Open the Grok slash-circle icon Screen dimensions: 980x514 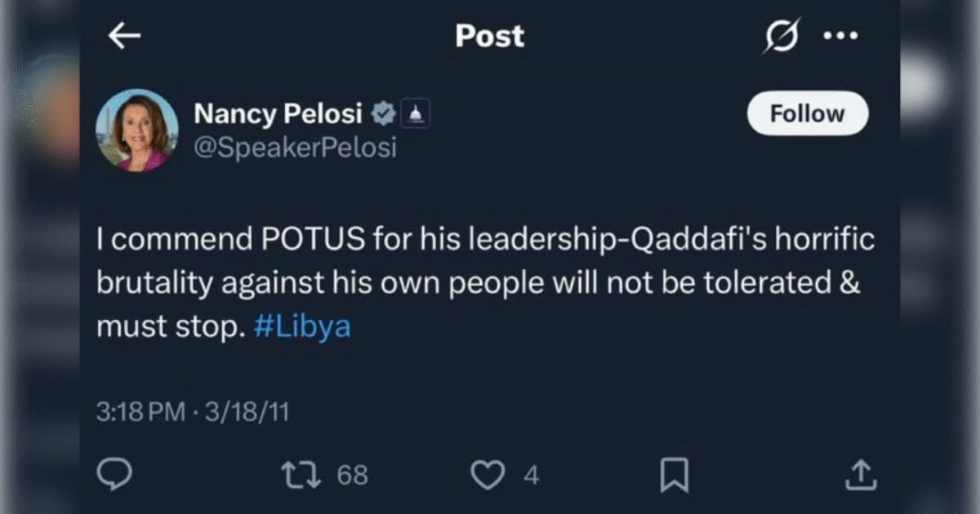point(782,37)
